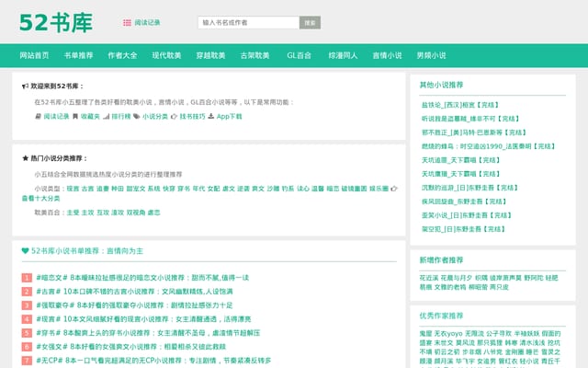Open the 找书技巧 link

[192, 117]
